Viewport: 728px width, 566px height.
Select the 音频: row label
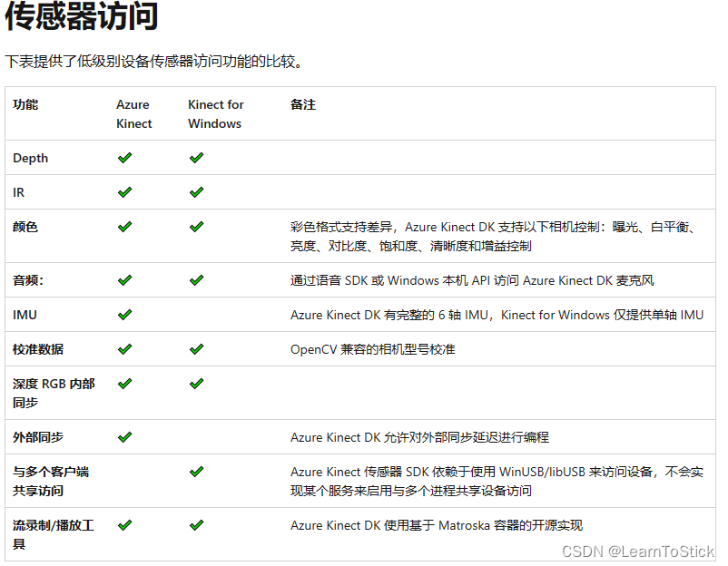point(28,280)
